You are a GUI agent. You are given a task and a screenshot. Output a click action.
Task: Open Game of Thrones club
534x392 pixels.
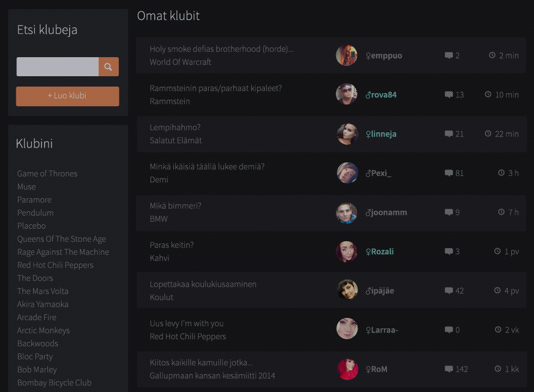(x=47, y=174)
